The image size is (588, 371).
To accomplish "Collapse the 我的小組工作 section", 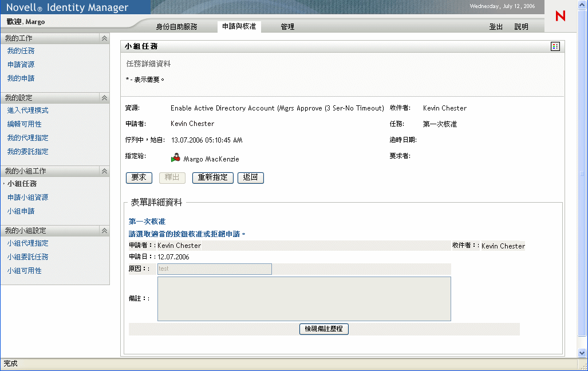I will [x=104, y=171].
